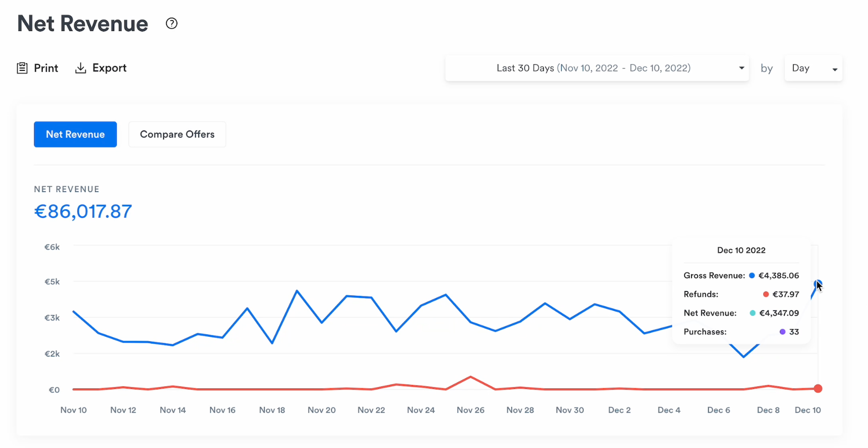Click the date range dropdown arrow

741,68
